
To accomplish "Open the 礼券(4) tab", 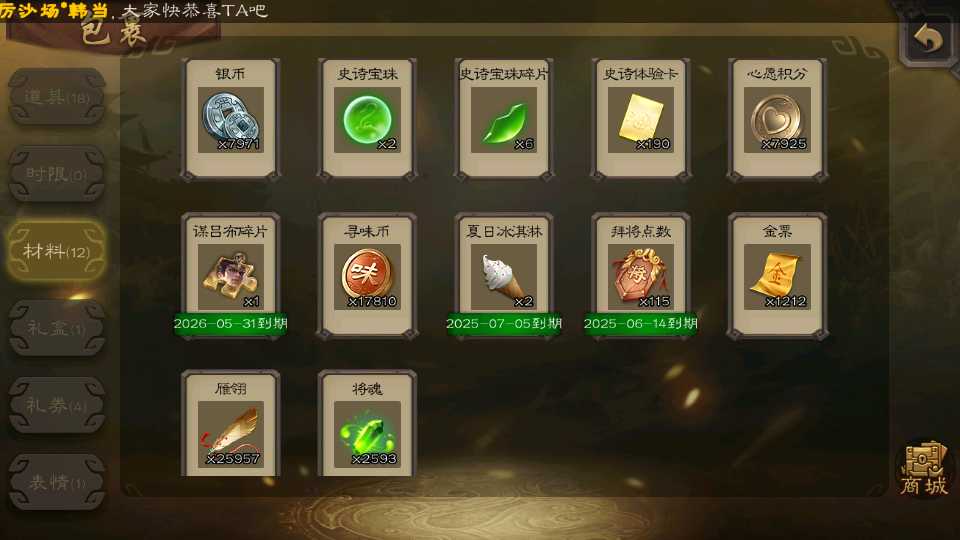I will point(57,405).
